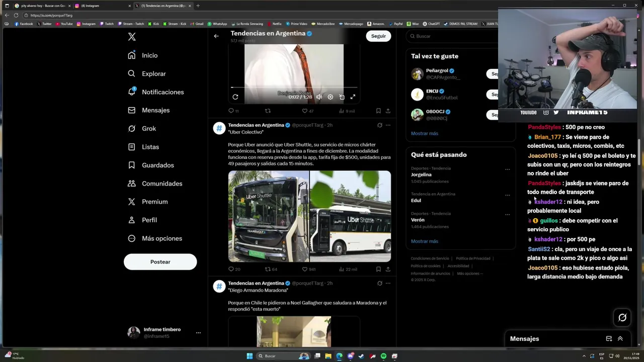Viewport: 644px width, 362px height.
Task: Reply to video post with 11 comments
Action: coord(233,111)
